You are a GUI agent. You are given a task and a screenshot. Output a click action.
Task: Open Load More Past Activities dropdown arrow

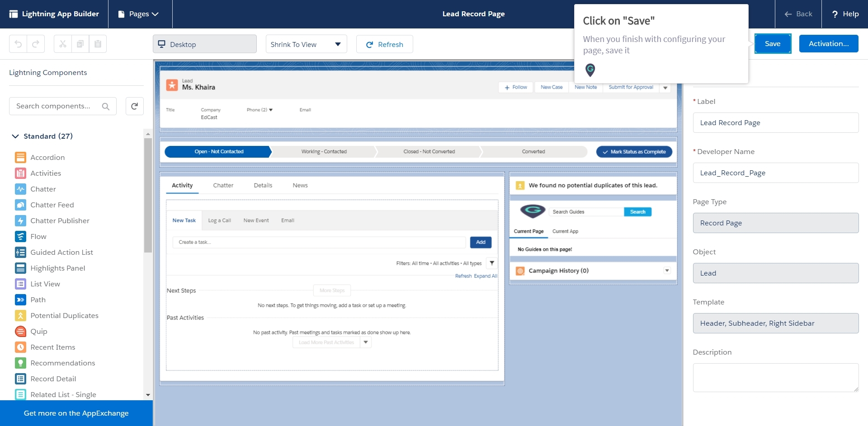[x=366, y=342]
